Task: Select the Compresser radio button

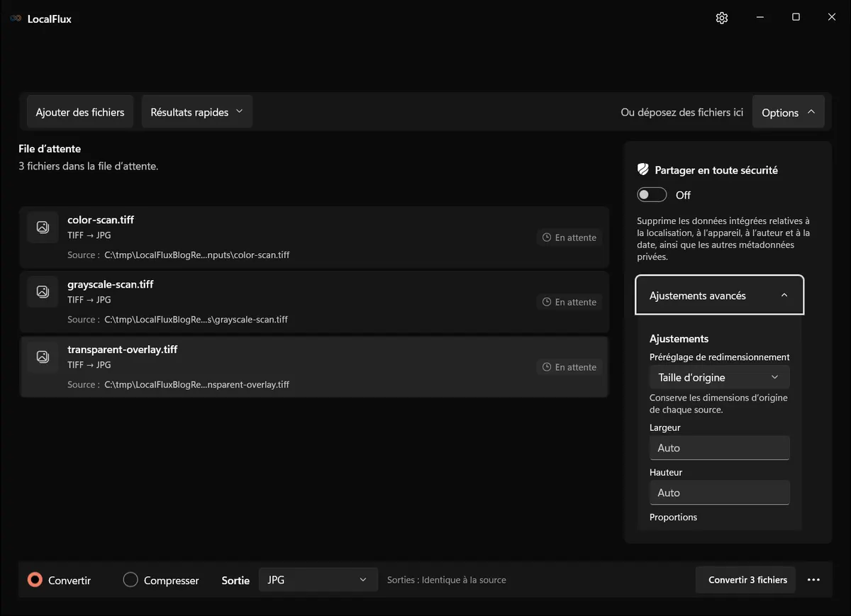Action: tap(130, 580)
